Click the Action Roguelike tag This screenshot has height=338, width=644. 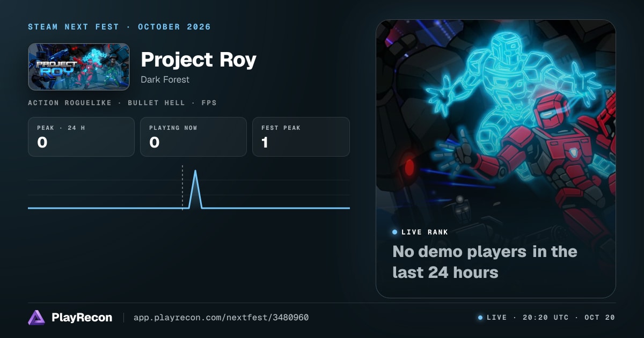70,102
